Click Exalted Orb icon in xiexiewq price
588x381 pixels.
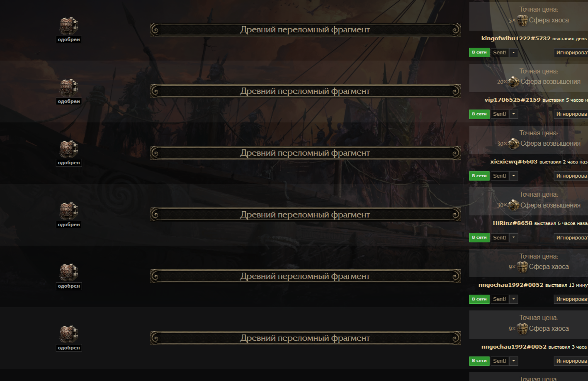pos(514,144)
